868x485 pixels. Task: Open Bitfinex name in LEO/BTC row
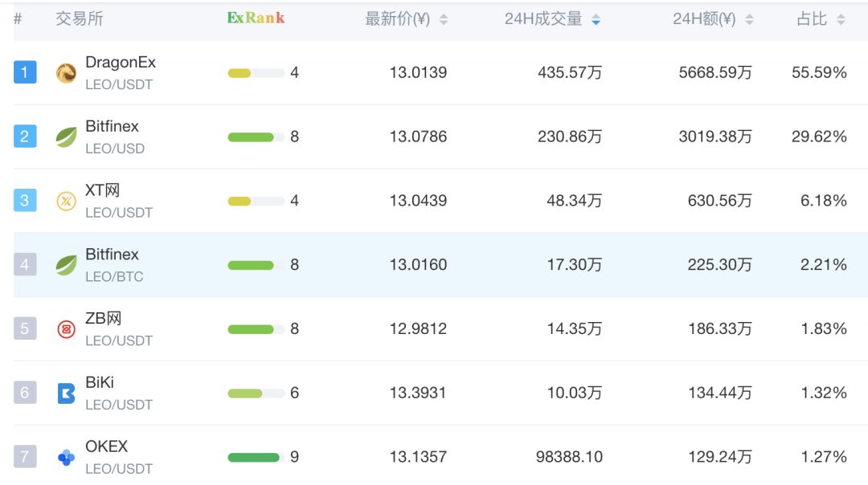pos(112,255)
